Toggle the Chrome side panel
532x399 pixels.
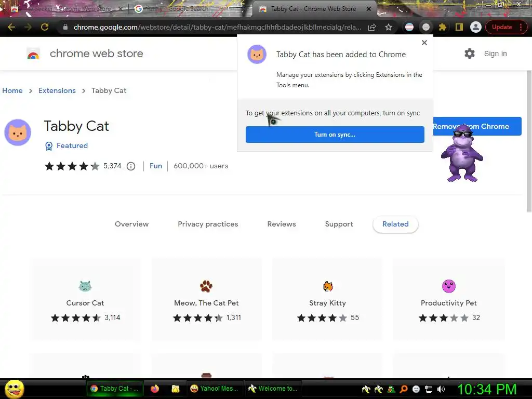point(459,27)
